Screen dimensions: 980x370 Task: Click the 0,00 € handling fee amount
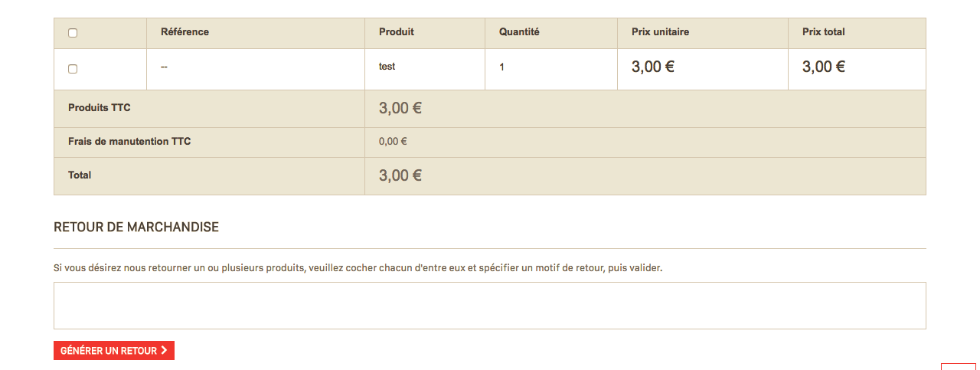(x=393, y=142)
